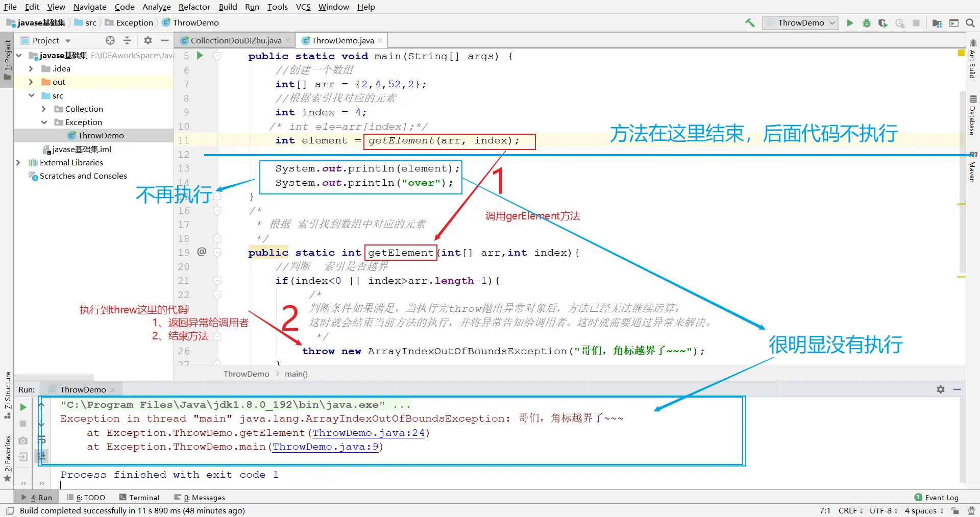
Task: Select ThrowDemo class in project tree
Action: (96, 135)
